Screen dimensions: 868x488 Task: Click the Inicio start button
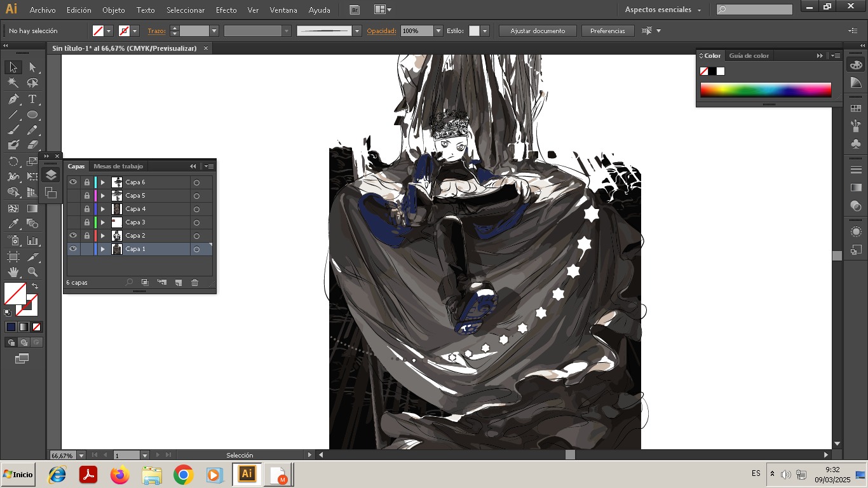click(18, 475)
